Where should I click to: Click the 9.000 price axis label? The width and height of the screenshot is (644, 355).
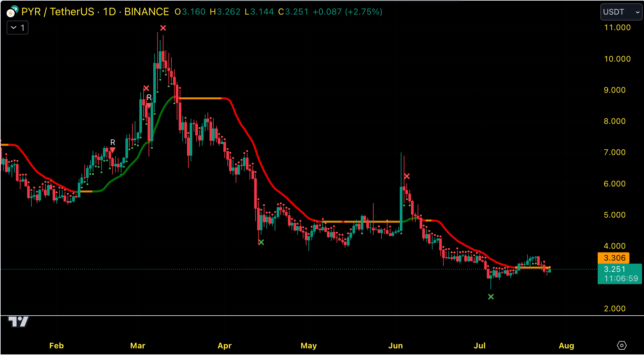pos(615,90)
